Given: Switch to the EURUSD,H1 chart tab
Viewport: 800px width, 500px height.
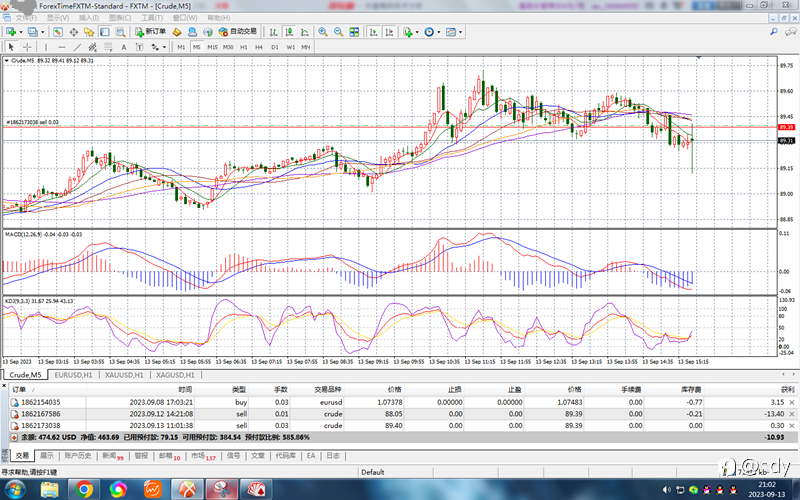Looking at the screenshot, I should click(73, 375).
